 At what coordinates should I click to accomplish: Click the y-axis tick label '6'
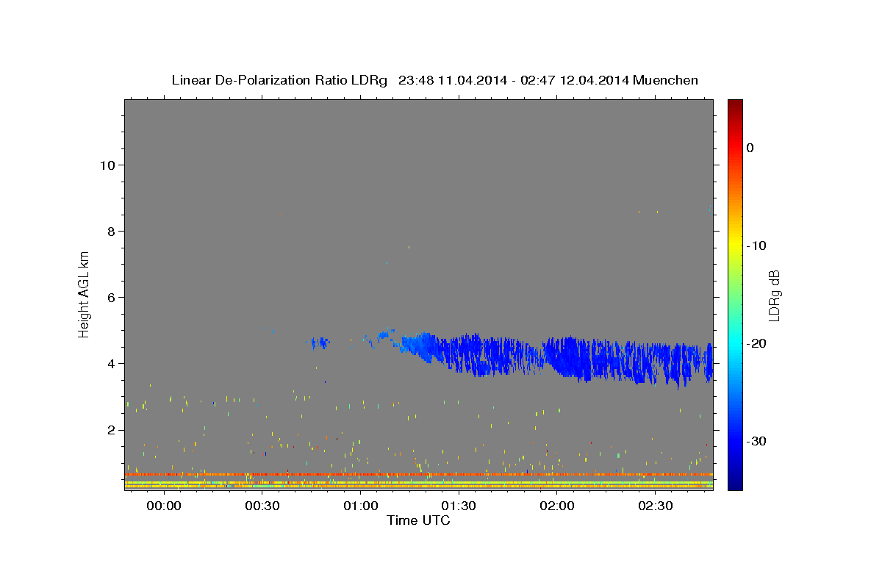point(110,297)
